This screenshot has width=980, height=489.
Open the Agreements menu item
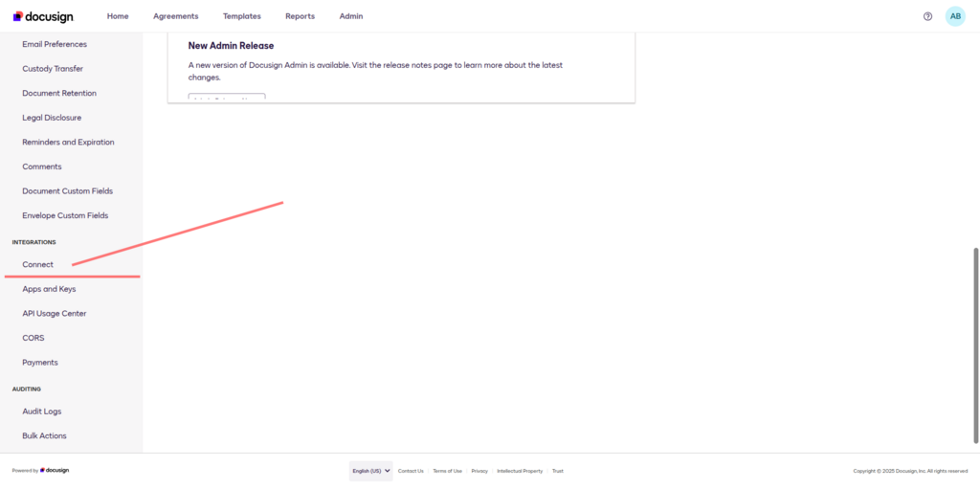point(176,16)
